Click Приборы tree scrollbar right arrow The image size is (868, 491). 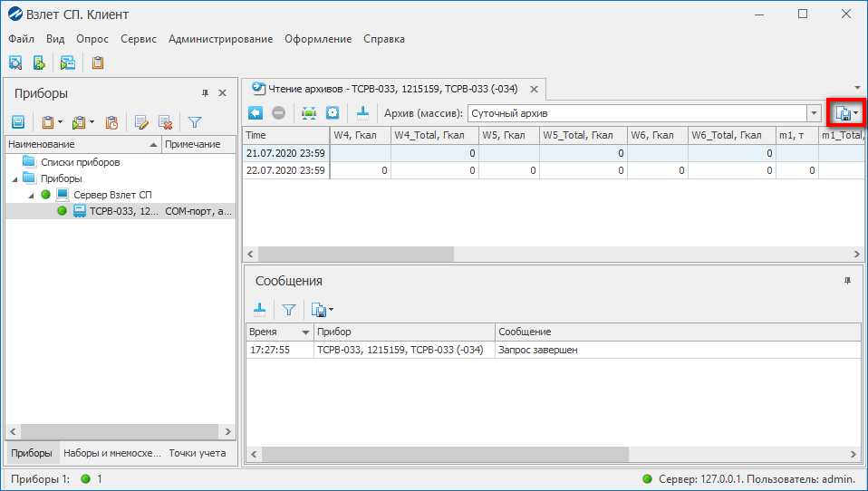click(228, 431)
